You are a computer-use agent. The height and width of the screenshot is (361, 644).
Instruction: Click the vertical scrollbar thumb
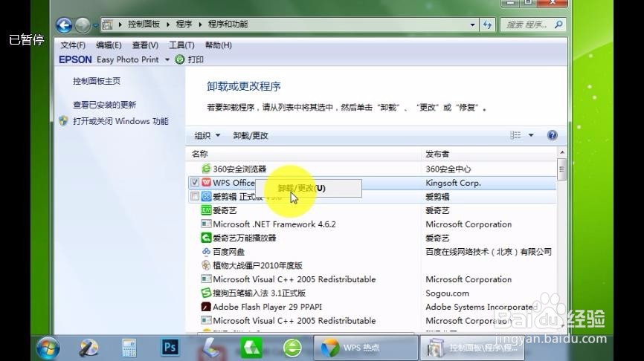(x=562, y=169)
